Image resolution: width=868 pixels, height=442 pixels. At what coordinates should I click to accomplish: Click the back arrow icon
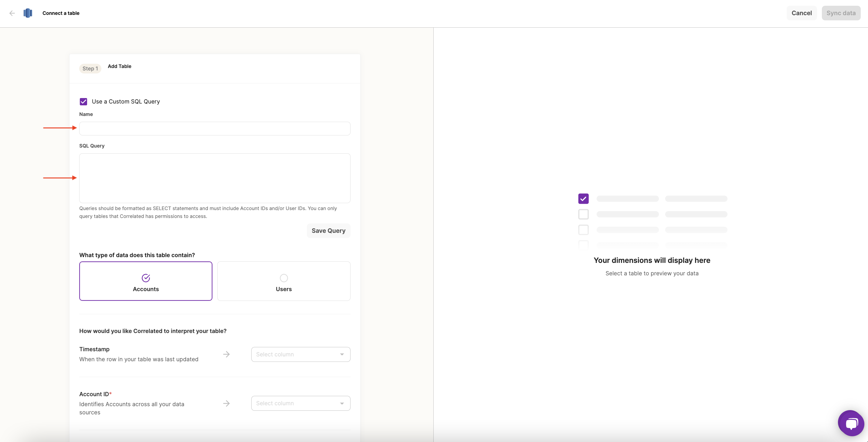(12, 13)
